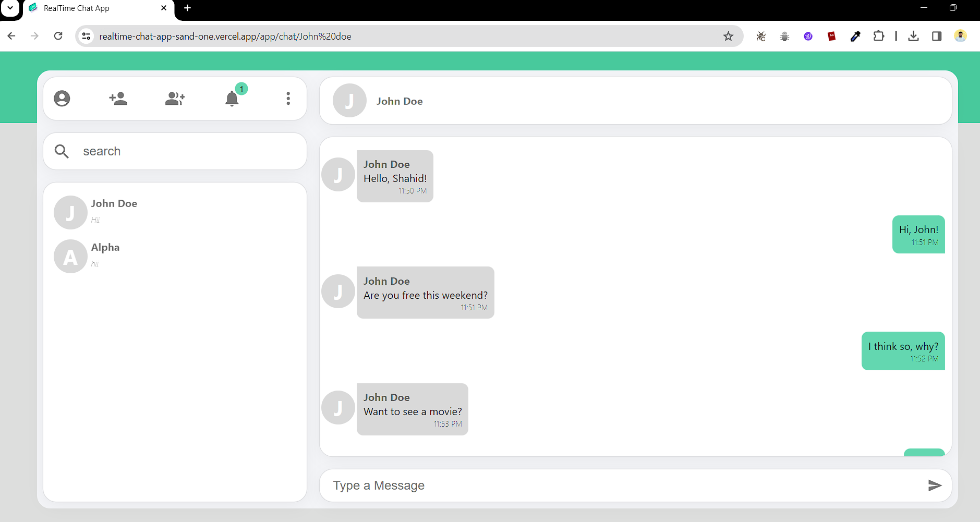
Task: Click John Doe's avatar in chat header
Action: (x=349, y=101)
